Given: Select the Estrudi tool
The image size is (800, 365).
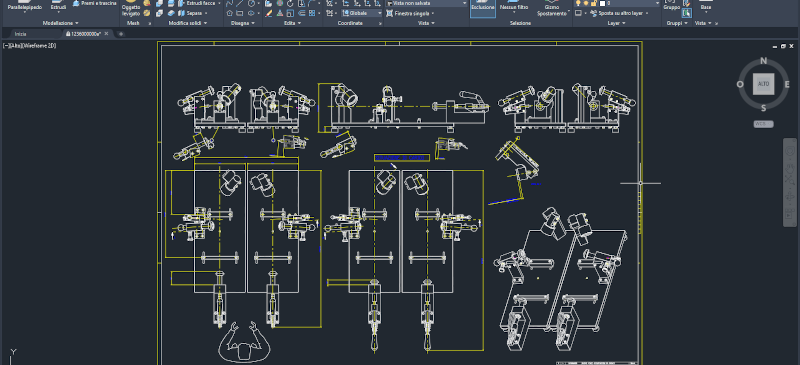Looking at the screenshot, I should pos(58,6).
